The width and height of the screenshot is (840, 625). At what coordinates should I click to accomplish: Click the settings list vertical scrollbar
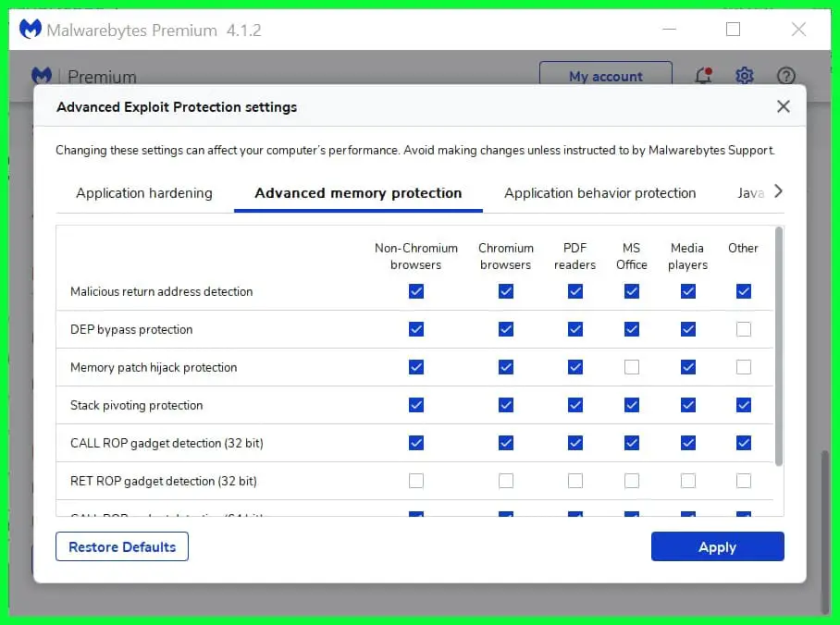[x=779, y=346]
